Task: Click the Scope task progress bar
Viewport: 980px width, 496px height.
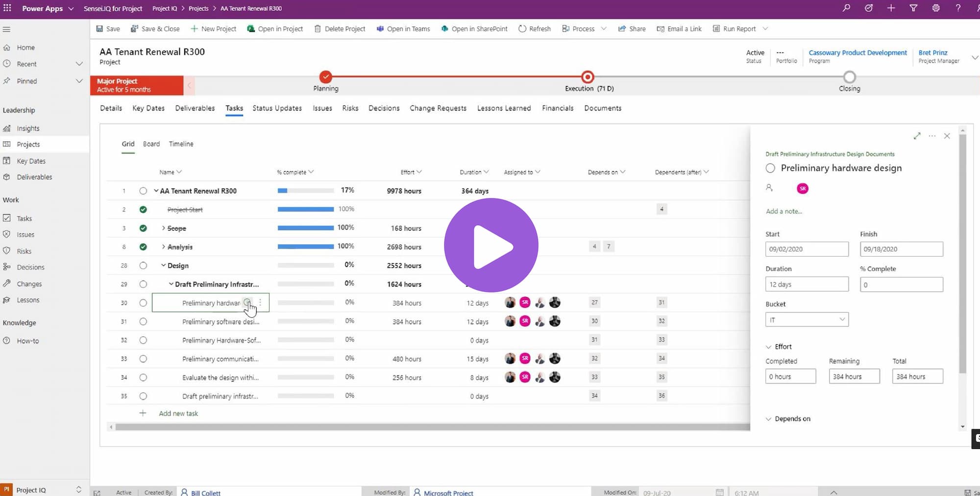Action: coord(305,227)
